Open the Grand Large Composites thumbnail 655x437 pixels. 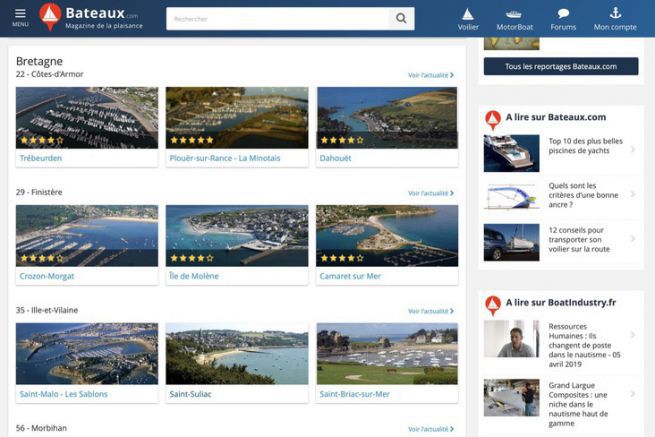511,398
